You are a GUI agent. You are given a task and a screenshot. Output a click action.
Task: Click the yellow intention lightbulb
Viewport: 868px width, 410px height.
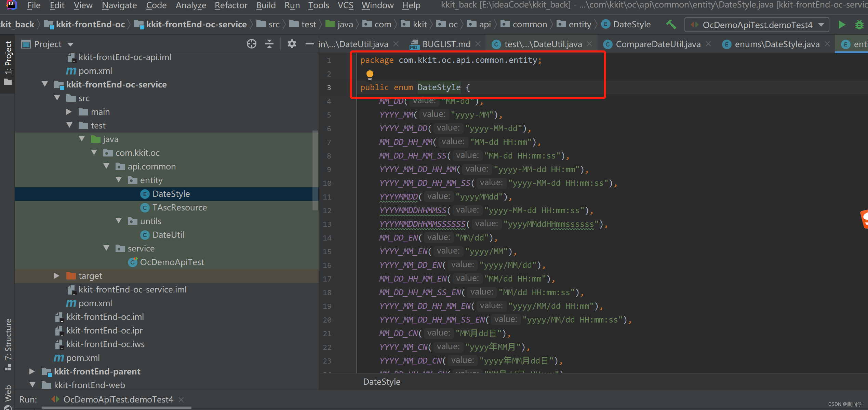click(370, 74)
